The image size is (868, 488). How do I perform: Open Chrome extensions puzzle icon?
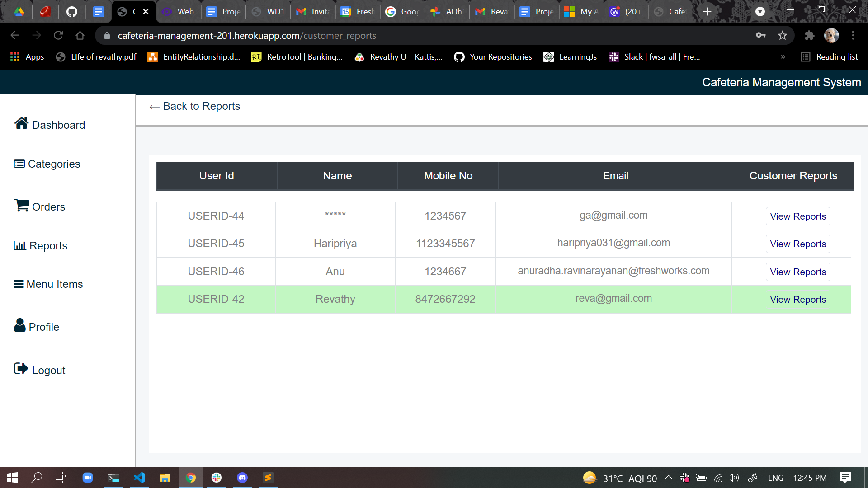click(x=809, y=36)
